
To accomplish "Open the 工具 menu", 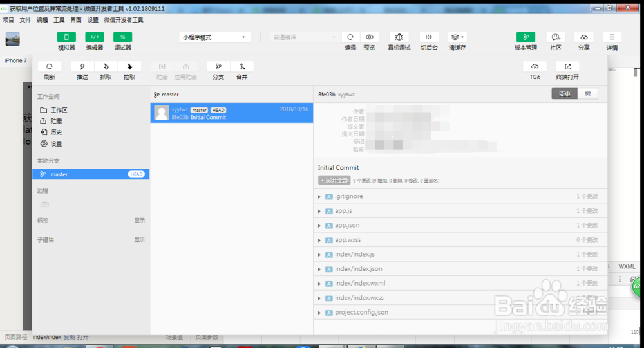I will click(x=59, y=20).
